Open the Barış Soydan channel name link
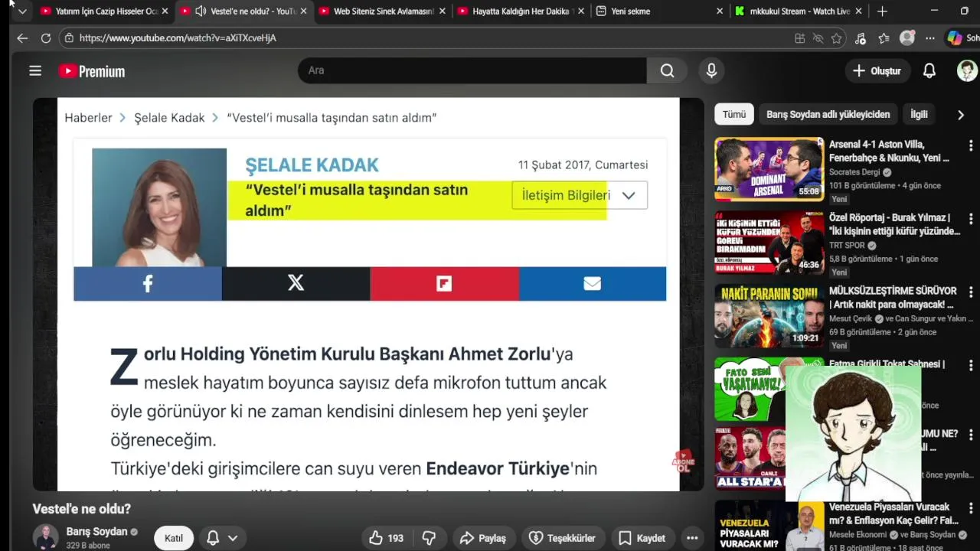The width and height of the screenshot is (980, 551). tap(96, 532)
